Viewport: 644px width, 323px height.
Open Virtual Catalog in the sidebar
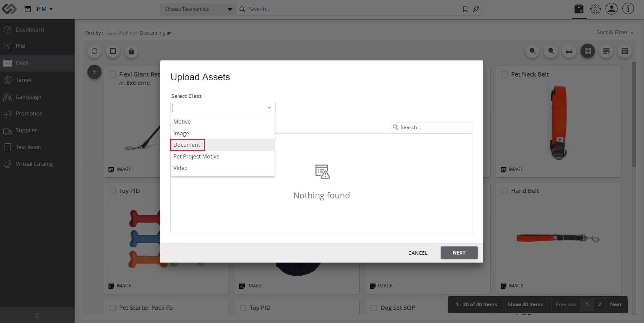[37, 164]
